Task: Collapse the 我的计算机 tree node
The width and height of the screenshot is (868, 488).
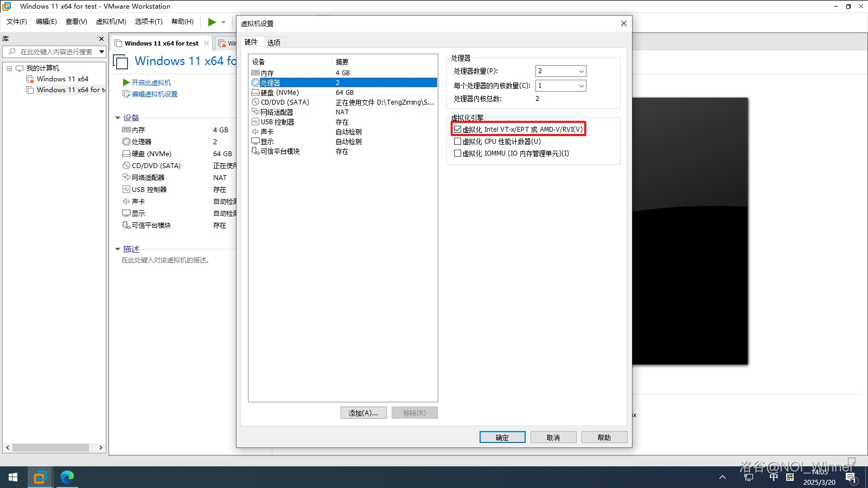Action: 9,68
